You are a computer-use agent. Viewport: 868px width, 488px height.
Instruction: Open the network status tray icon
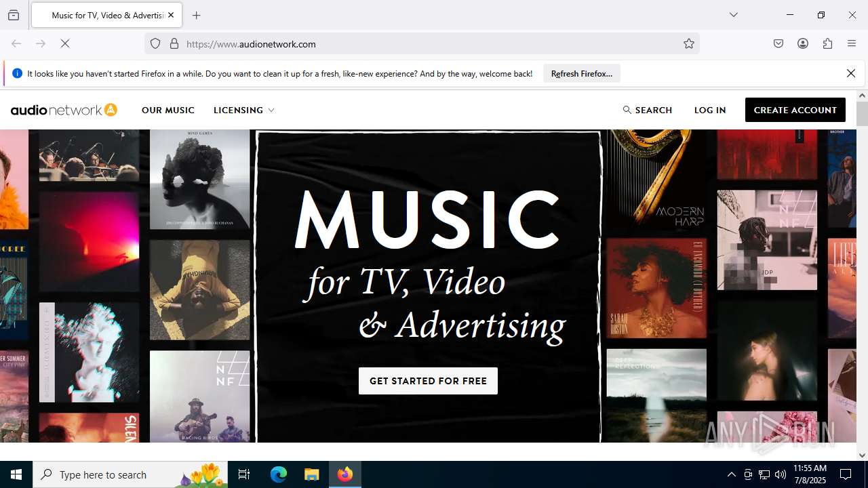764,474
